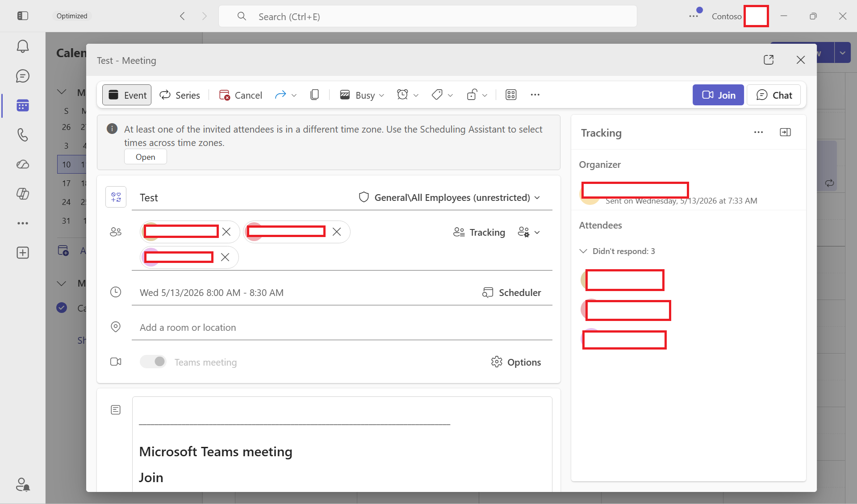Click the copy icon in meeting toolbar

click(x=314, y=95)
